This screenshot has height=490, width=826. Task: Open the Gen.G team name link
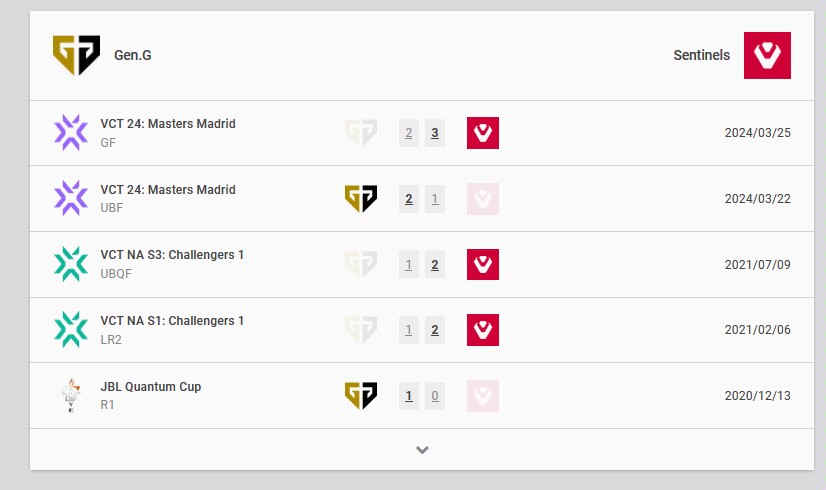133,55
